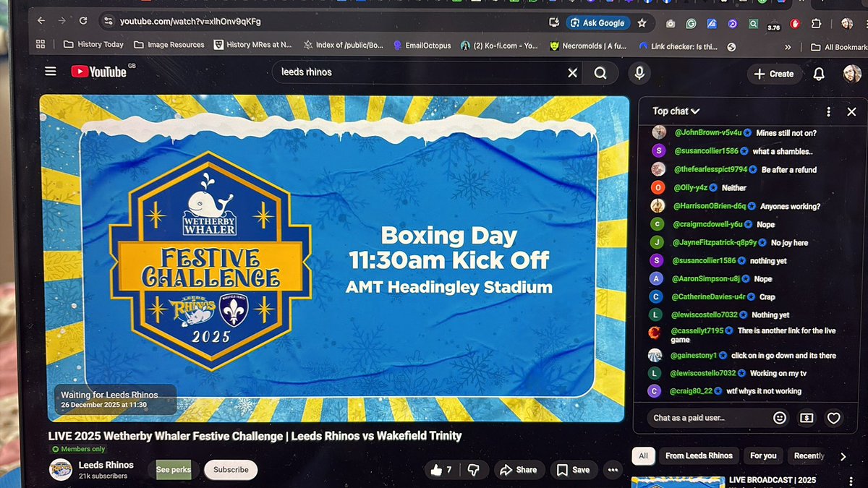The width and height of the screenshot is (868, 488).
Task: Send a heart reaction in chat
Action: click(834, 418)
